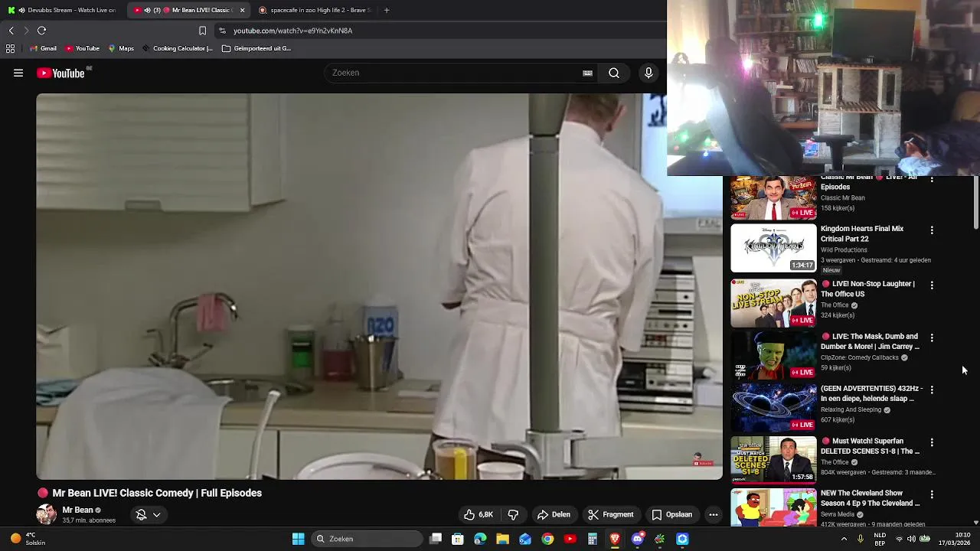
Task: Open options for The Mask, Dumb and Dumber video
Action: pyautogui.click(x=932, y=337)
